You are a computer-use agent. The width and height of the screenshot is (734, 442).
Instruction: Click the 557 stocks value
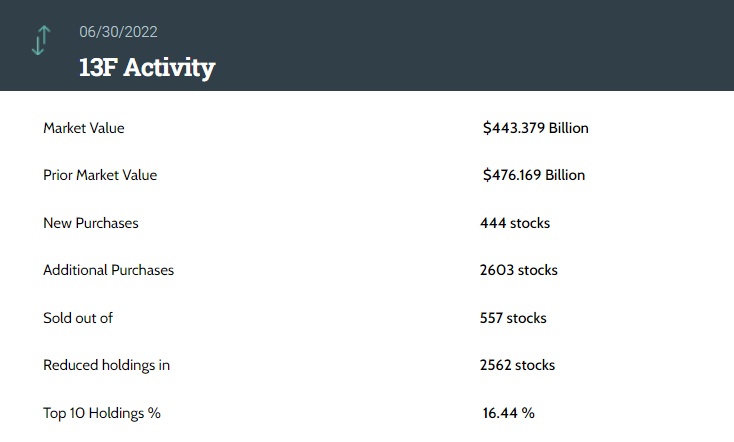513,318
